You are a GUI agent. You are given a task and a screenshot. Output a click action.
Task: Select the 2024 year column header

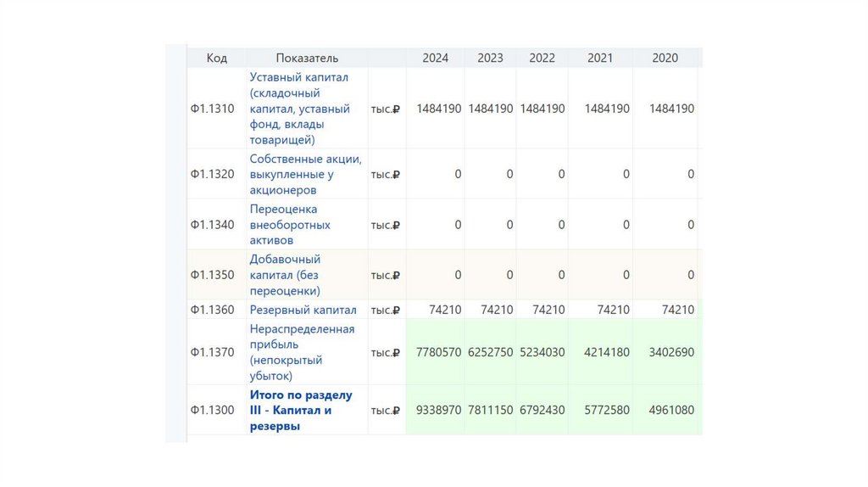click(436, 58)
